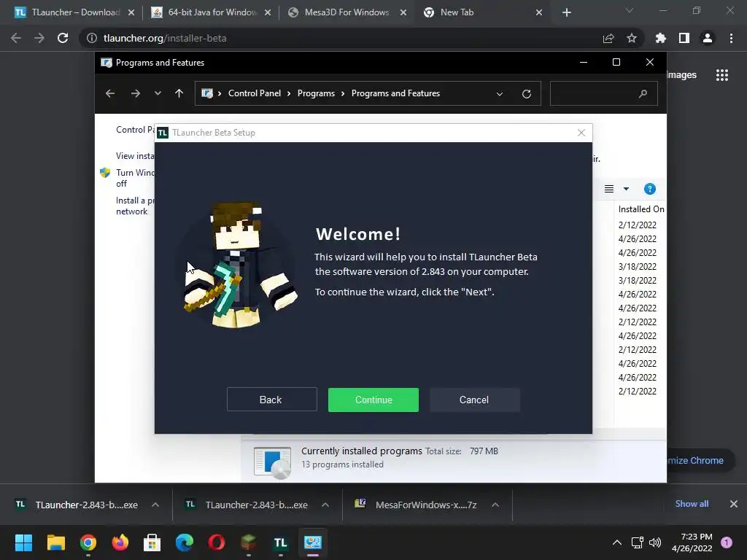Close the TLauncher Beta Setup dialog
The width and height of the screenshot is (747, 560).
click(x=581, y=133)
